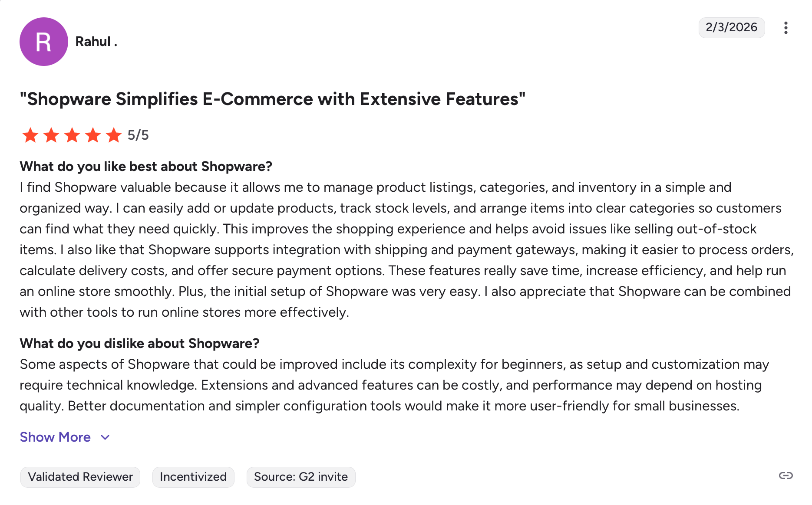Click the Validated Reviewer badge

[x=80, y=477]
